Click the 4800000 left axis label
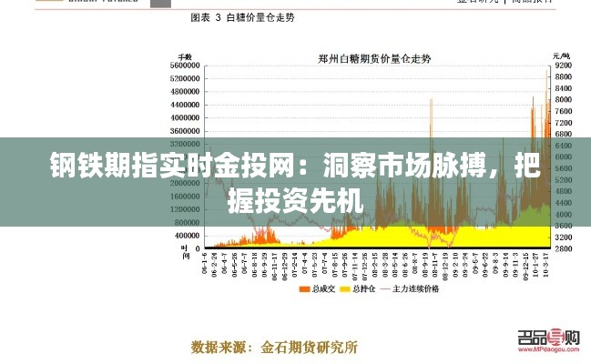 click(185, 92)
